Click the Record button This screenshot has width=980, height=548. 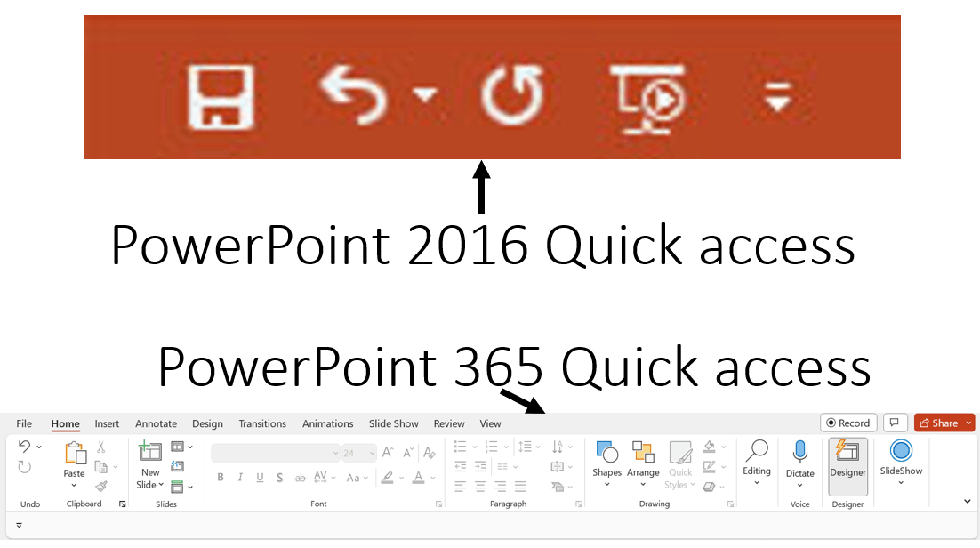(x=848, y=423)
